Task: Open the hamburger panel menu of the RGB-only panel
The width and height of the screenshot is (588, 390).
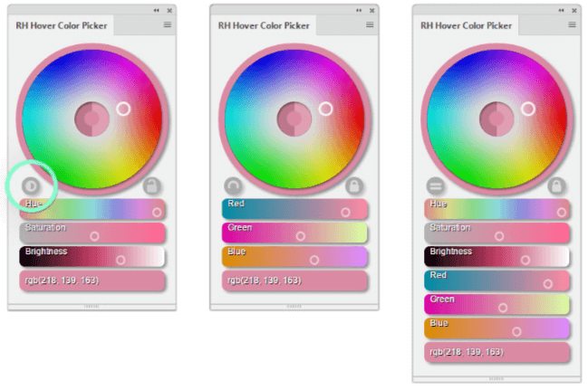Action: click(x=370, y=25)
